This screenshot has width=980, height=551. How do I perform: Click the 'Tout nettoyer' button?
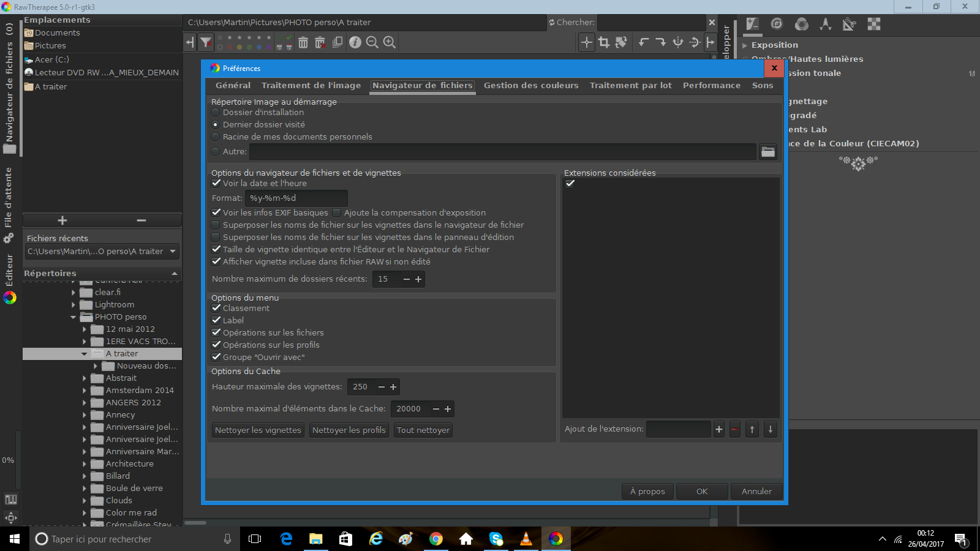[x=423, y=430]
